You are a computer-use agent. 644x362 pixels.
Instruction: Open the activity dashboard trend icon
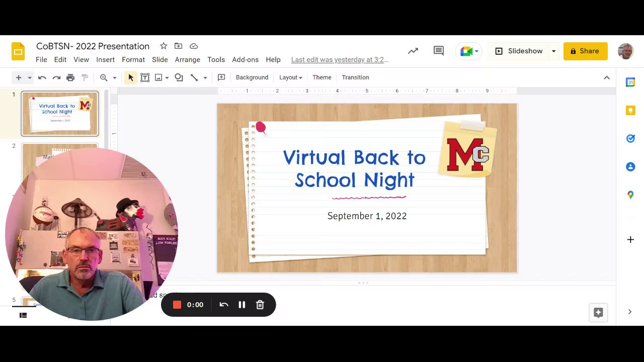413,51
